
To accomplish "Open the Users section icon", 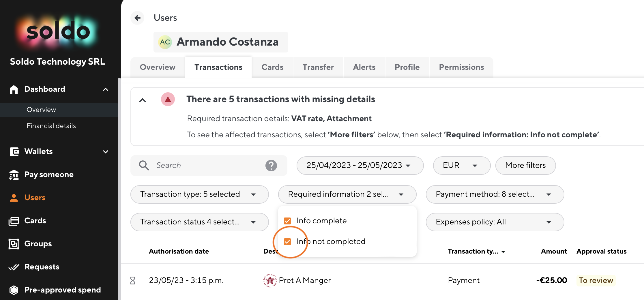I will (14, 197).
